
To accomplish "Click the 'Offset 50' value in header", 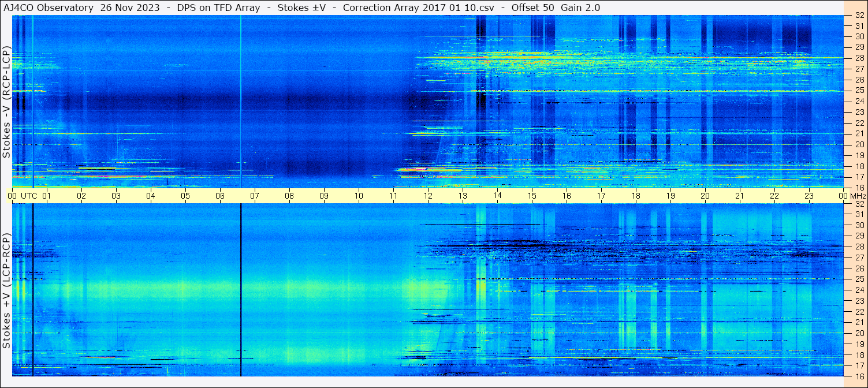I will (533, 8).
